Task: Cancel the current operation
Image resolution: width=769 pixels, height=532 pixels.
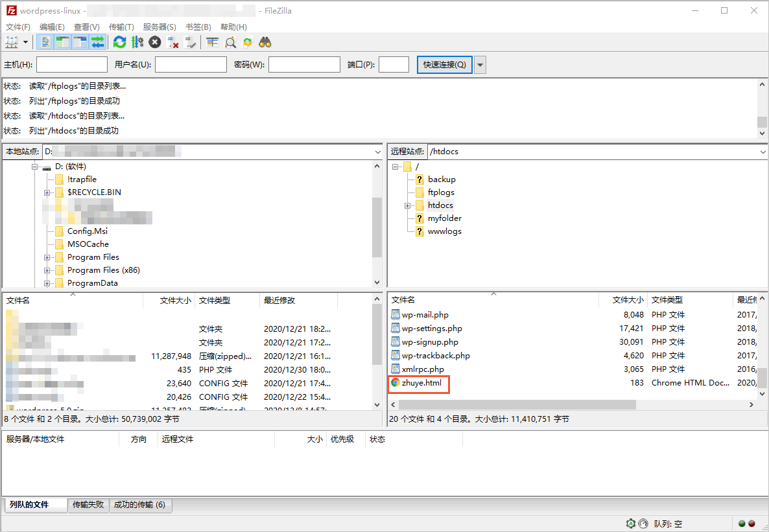Action: 155,43
